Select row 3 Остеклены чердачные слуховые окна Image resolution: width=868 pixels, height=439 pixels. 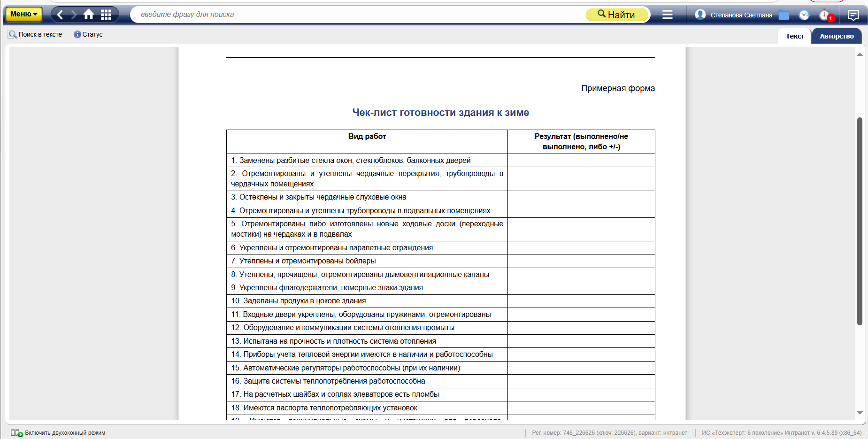point(367,197)
